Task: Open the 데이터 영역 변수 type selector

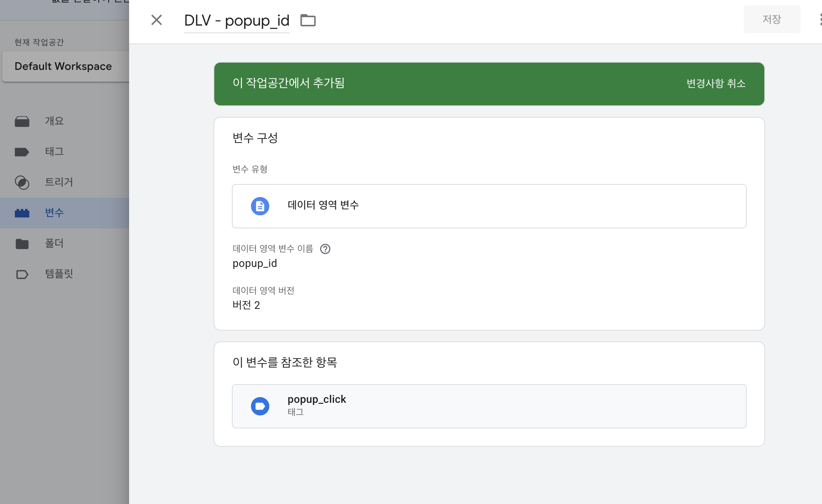Action: click(489, 206)
